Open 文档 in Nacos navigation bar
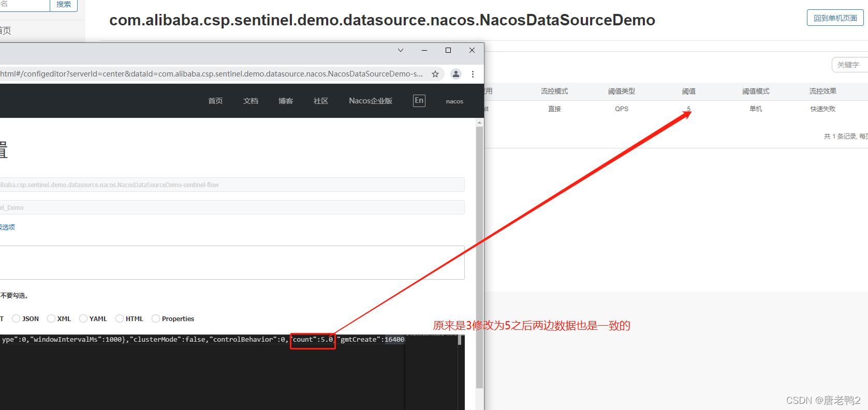868x410 pixels. click(x=251, y=101)
